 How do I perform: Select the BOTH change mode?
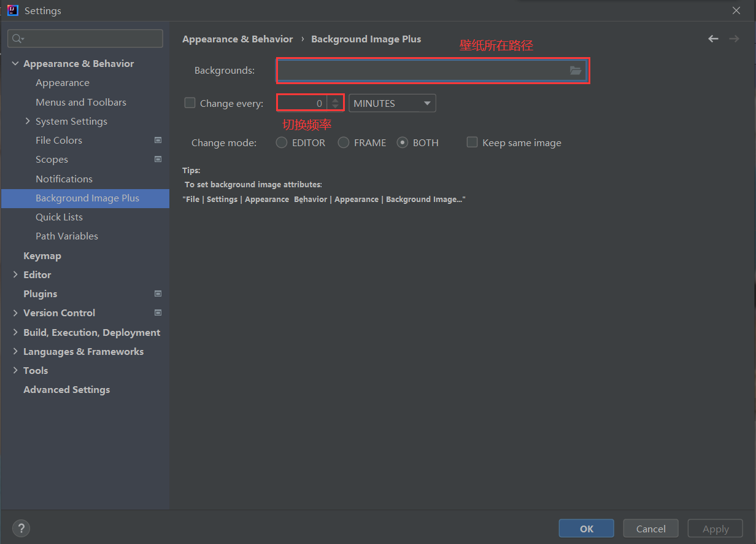tap(403, 142)
